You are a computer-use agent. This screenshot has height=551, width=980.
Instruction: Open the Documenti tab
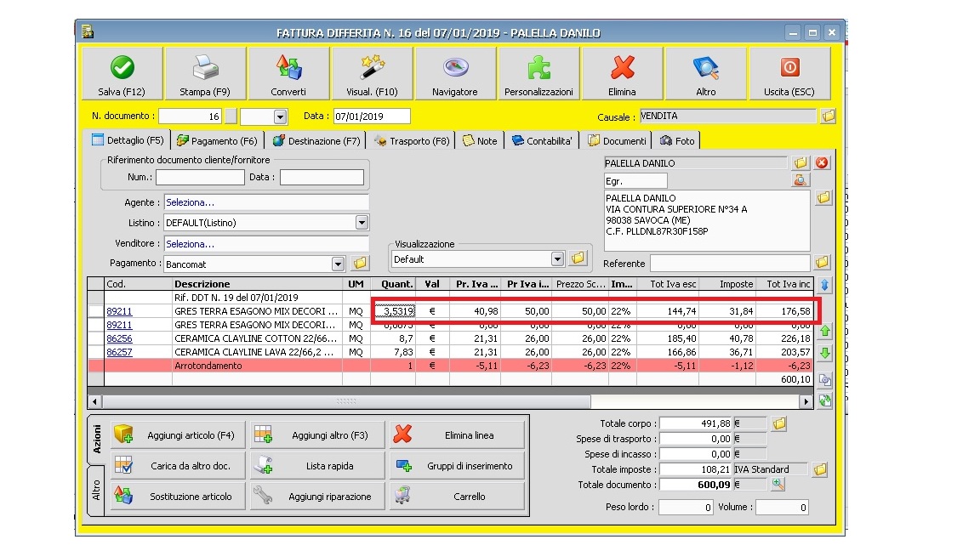617,141
